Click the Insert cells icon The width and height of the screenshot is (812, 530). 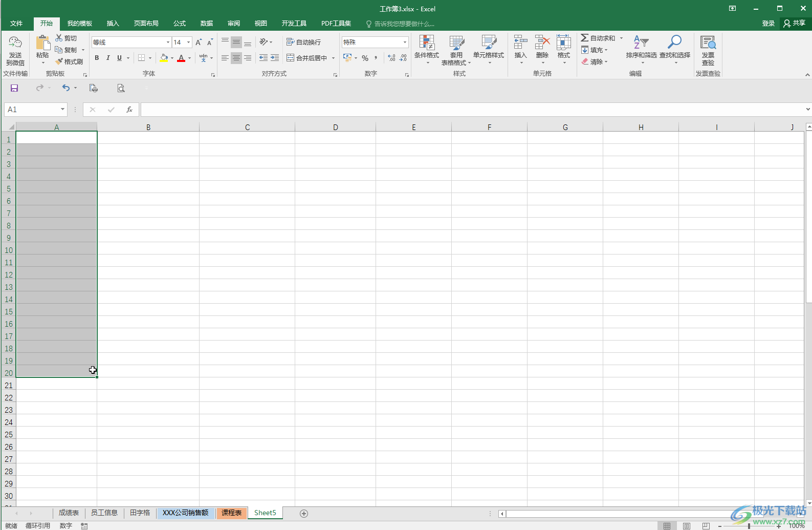click(520, 43)
